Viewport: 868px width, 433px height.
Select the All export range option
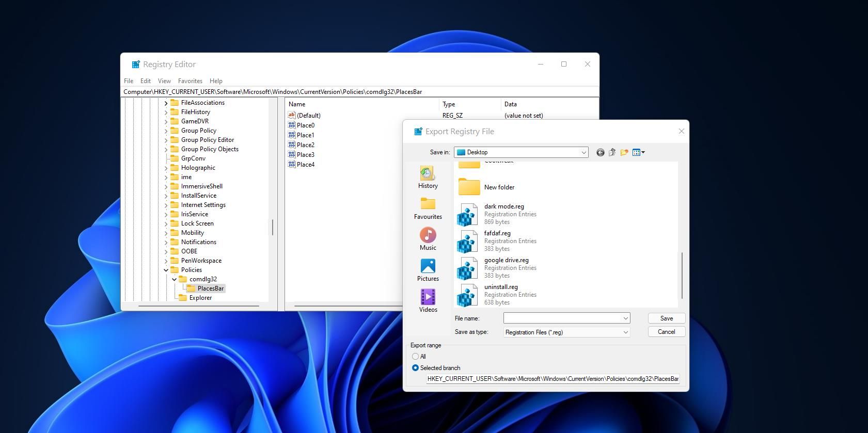tap(415, 357)
